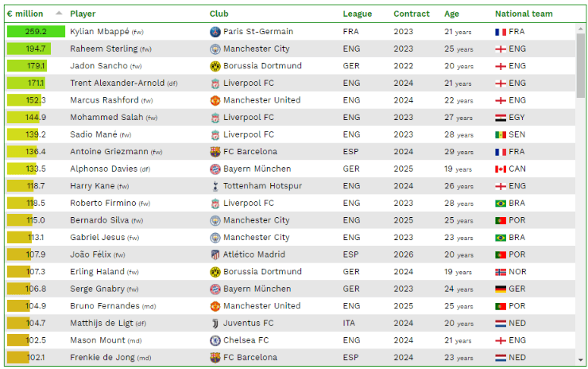Sort table by Player column header
Image resolution: width=588 pixels, height=369 pixels.
point(83,14)
